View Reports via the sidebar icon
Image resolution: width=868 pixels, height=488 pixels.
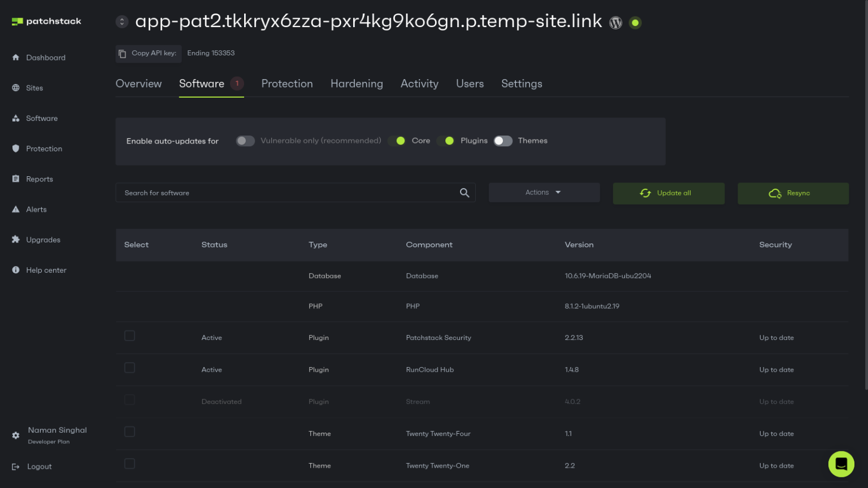coord(16,178)
